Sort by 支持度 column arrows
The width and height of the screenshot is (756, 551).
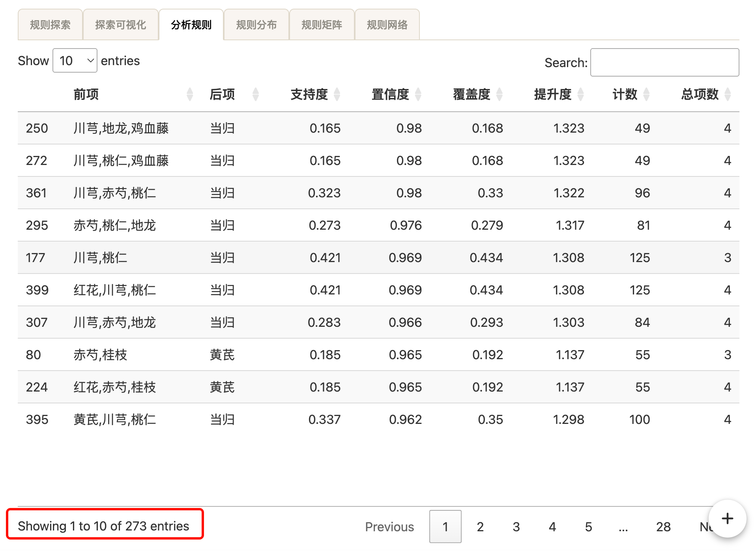point(337,94)
